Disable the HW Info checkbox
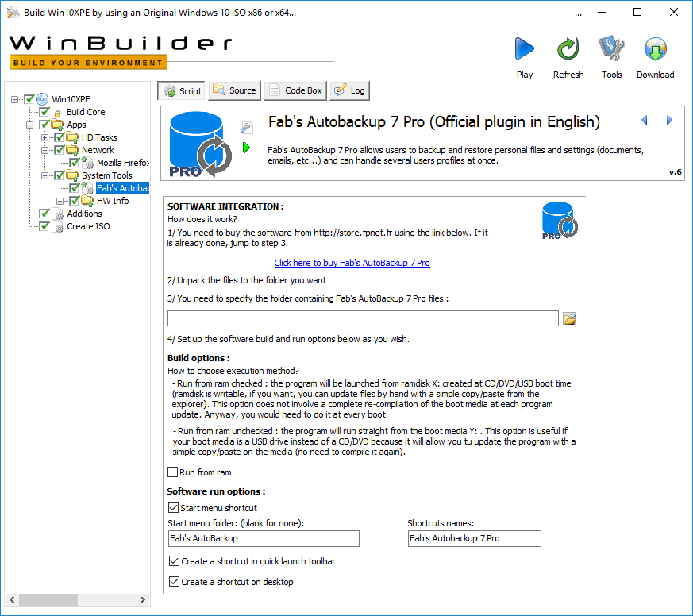693x616 pixels. tap(75, 201)
